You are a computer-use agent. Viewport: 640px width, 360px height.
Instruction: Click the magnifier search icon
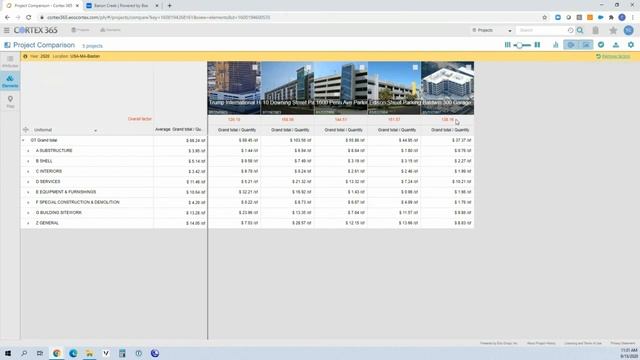pos(580,30)
